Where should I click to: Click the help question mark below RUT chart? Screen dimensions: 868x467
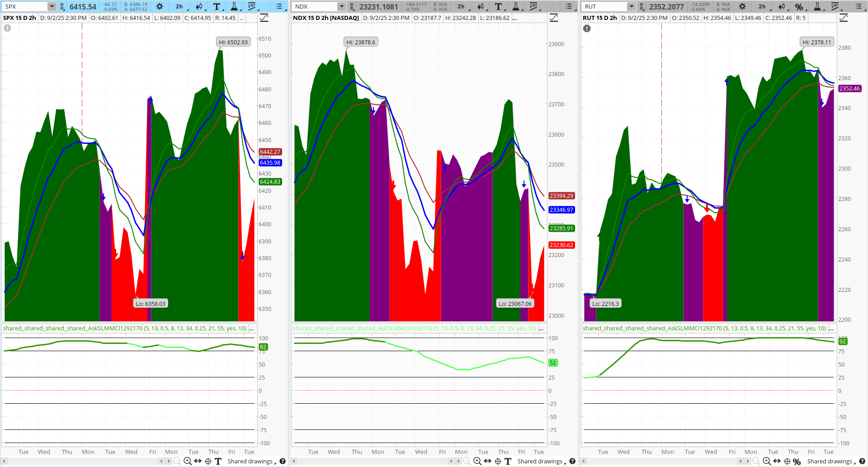(x=863, y=461)
